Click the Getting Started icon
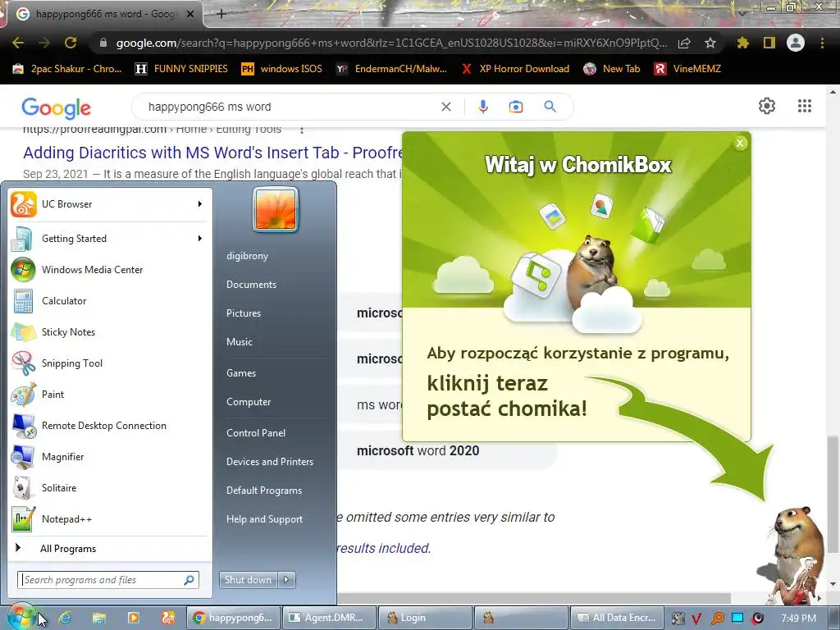Image resolution: width=840 pixels, height=630 pixels. (24, 239)
